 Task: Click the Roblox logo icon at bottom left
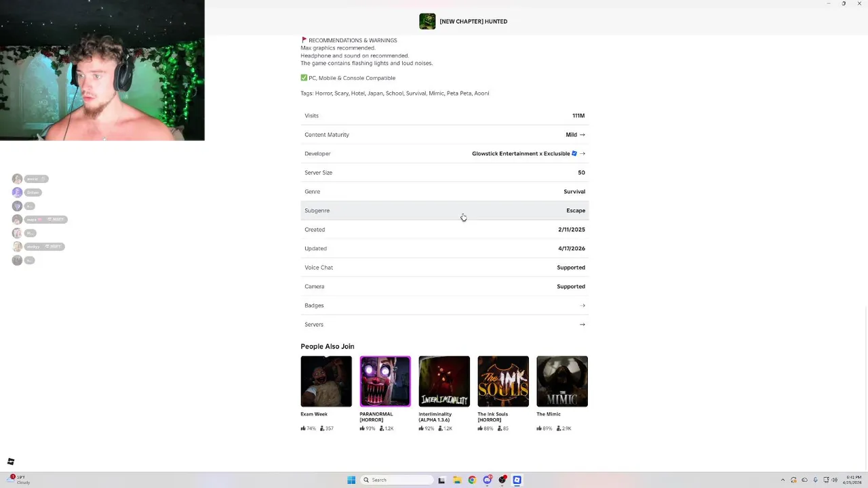click(x=11, y=462)
